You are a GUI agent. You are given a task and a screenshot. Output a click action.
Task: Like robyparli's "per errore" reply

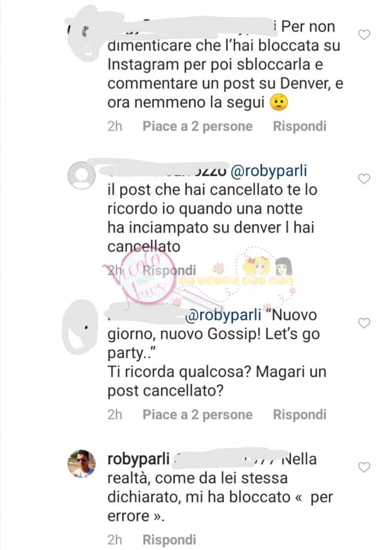(x=364, y=467)
